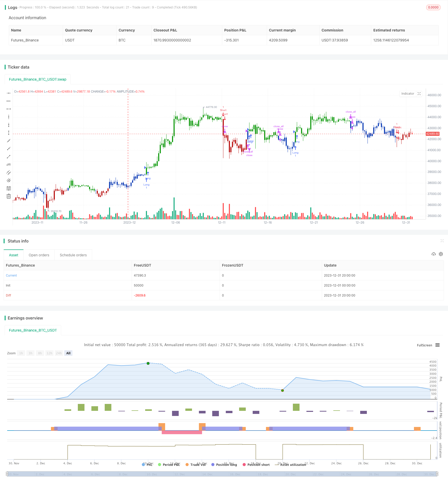The height and width of the screenshot is (484, 448).
Task: Toggle the Position short legend series
Action: click(x=256, y=465)
